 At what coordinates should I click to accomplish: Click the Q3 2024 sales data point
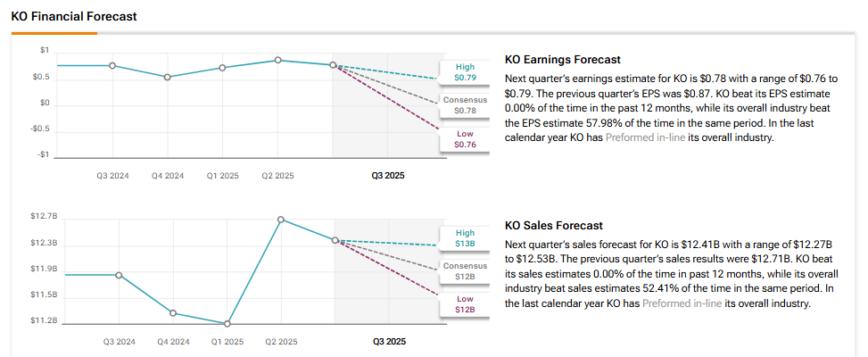tap(119, 275)
